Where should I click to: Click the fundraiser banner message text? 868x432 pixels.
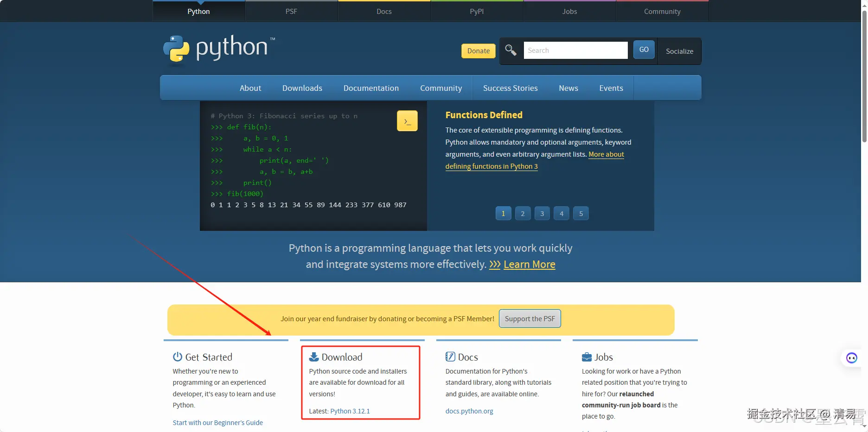pyautogui.click(x=387, y=319)
